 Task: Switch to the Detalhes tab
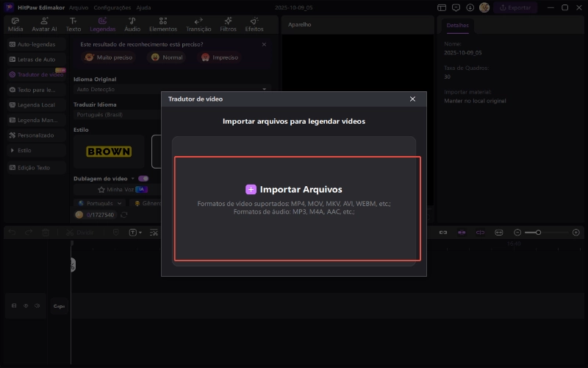[457, 25]
